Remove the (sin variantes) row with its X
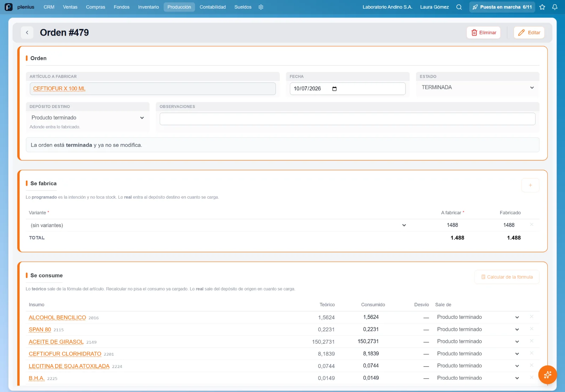This screenshot has height=392, width=565. coord(531,225)
